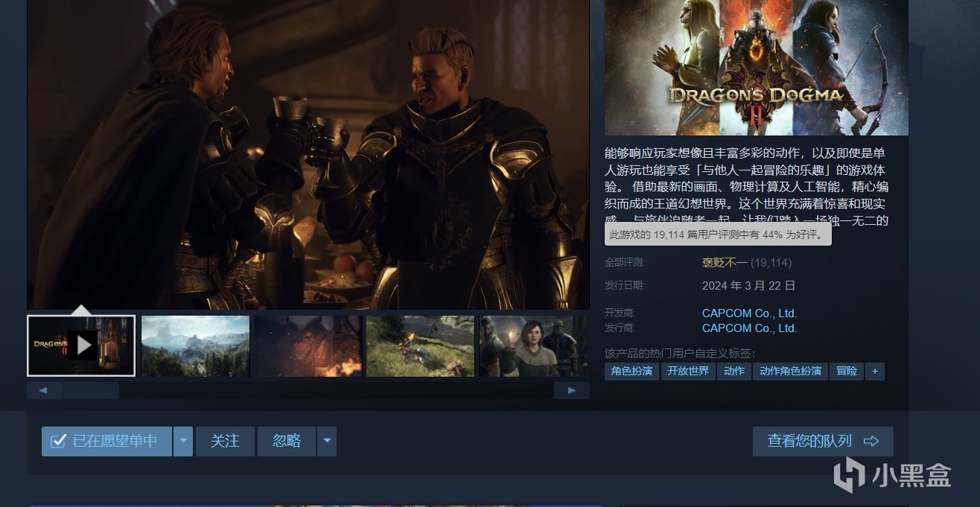Open the 冒险 tag
Viewport: 980px width, 507px height.
point(847,371)
